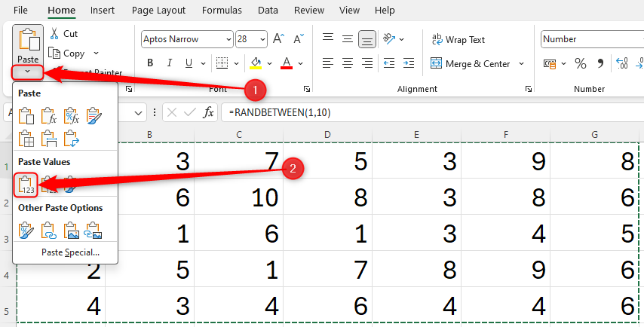Screen dimensions: 644x327
Task: Click Increase Indent icon
Action: click(409, 63)
